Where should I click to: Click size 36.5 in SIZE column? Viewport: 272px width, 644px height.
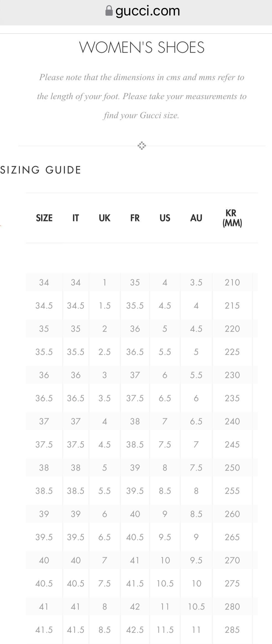coord(44,398)
